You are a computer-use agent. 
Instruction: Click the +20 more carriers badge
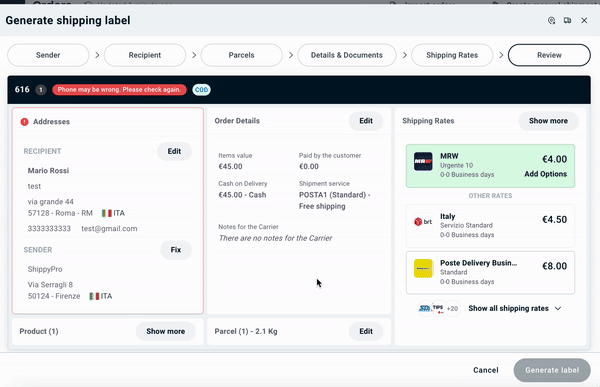tap(452, 308)
